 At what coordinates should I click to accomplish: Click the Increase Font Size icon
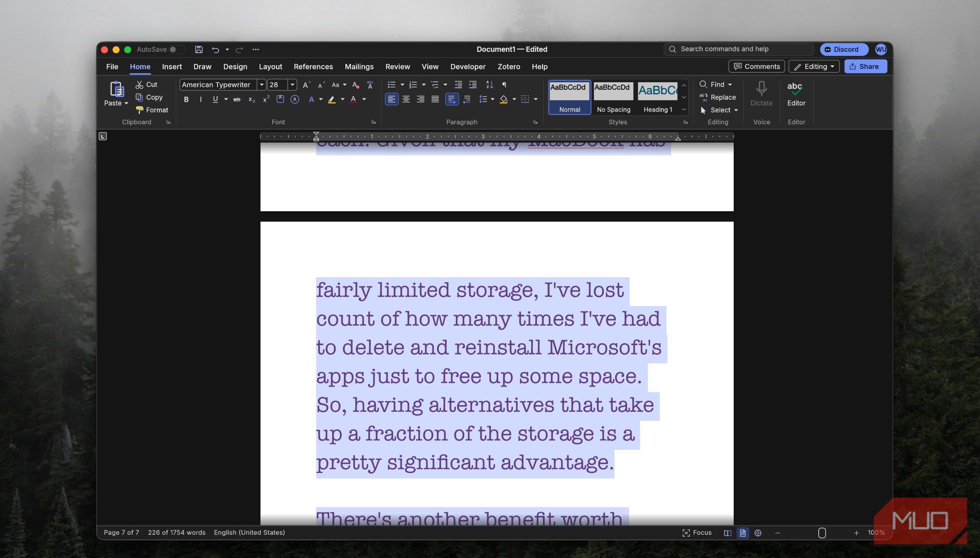tap(306, 85)
